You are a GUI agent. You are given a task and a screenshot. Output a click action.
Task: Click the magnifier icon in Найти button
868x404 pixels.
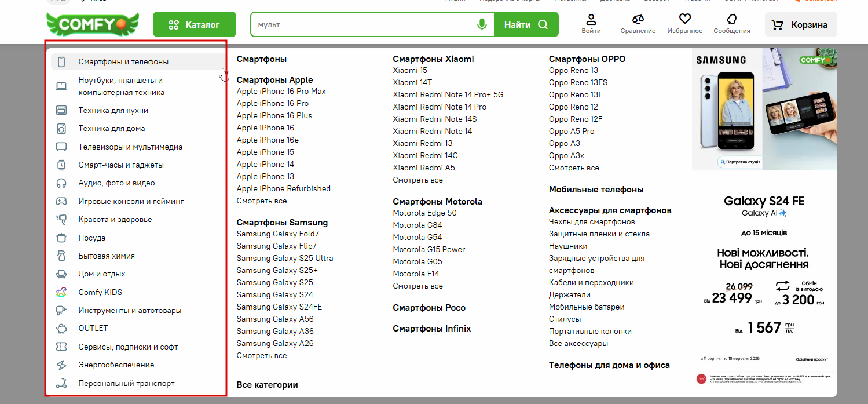click(543, 24)
